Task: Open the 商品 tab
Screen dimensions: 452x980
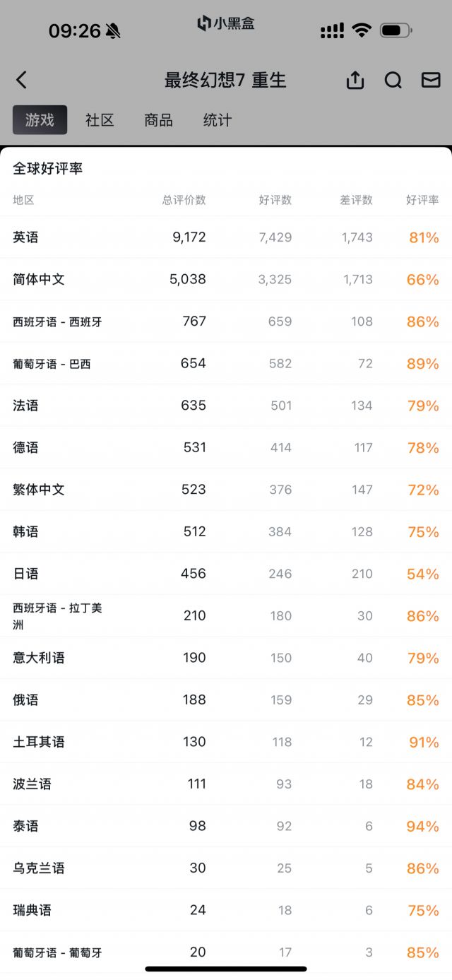Action: (x=158, y=120)
